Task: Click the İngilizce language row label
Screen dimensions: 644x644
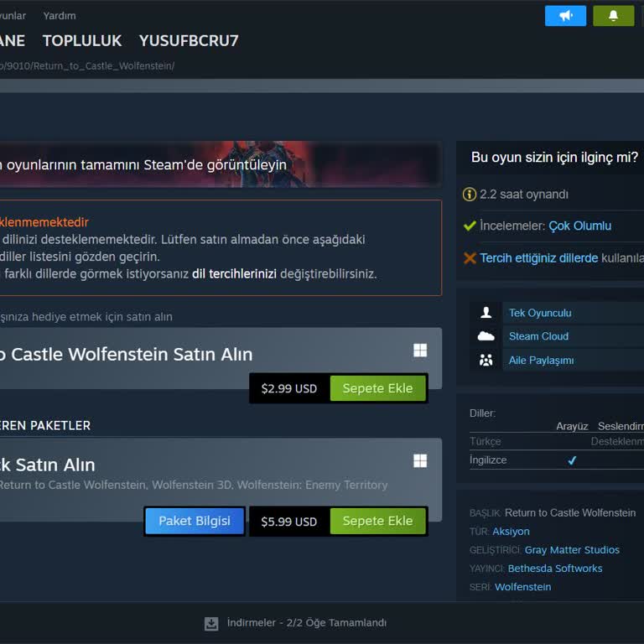Action: (x=488, y=460)
